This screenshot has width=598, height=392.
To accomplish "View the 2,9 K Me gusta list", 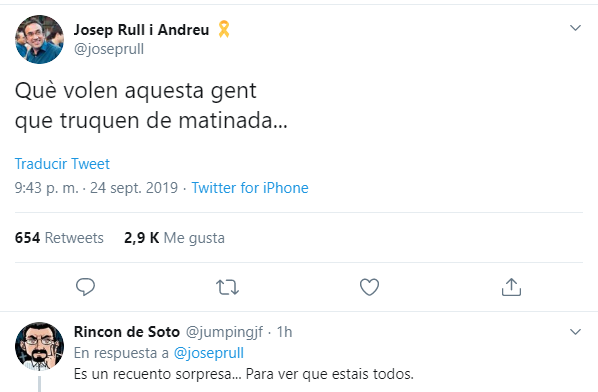I will tap(174, 238).
